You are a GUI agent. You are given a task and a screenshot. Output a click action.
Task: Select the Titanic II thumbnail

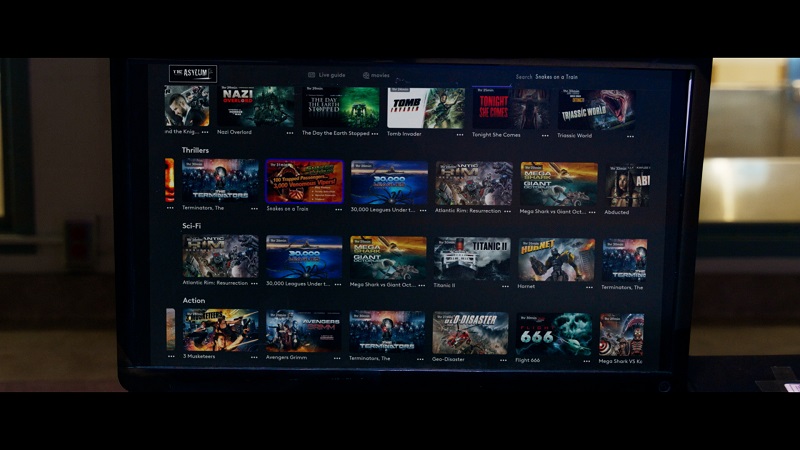coord(471,259)
